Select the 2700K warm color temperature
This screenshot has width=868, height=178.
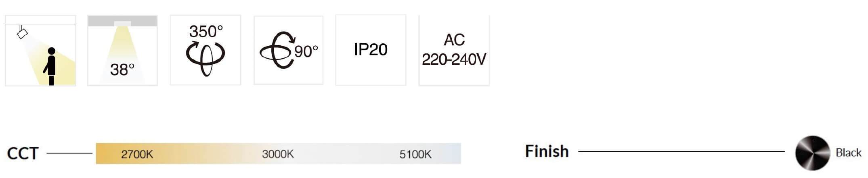[x=137, y=154]
